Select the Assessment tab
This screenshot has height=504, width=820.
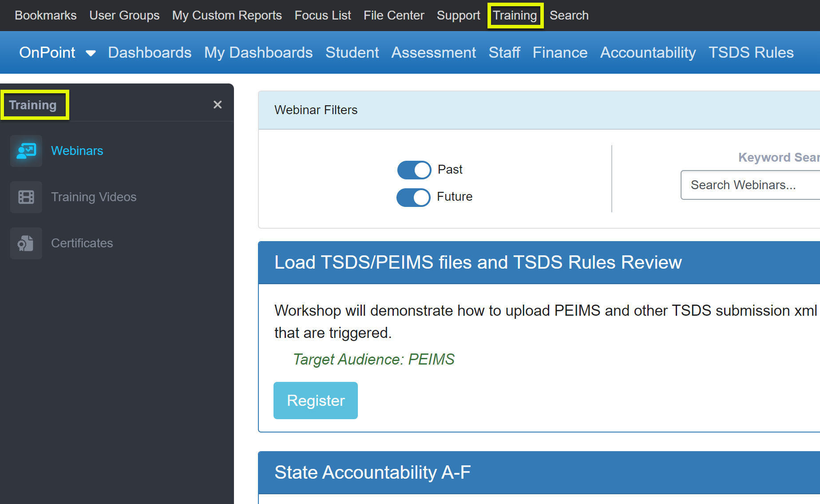coord(433,52)
